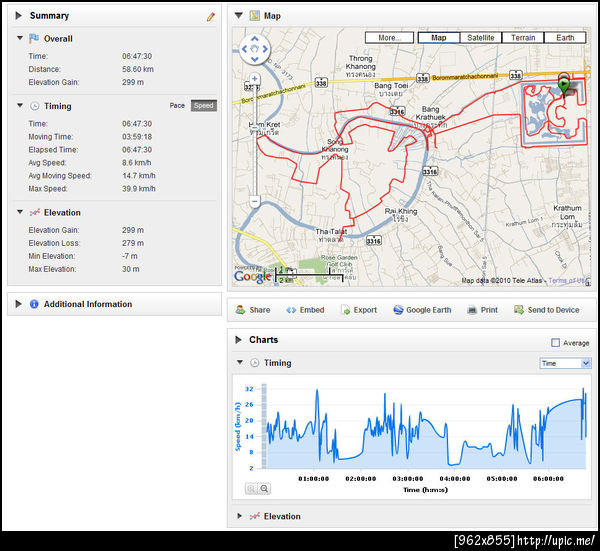
Task: Select the Earth view tab
Action: 565,38
